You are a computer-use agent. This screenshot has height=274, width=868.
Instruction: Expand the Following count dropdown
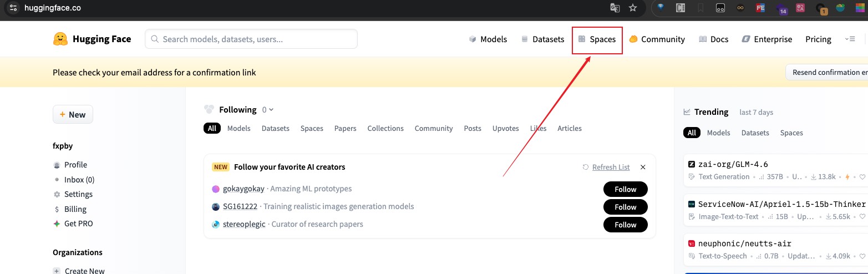coord(268,110)
